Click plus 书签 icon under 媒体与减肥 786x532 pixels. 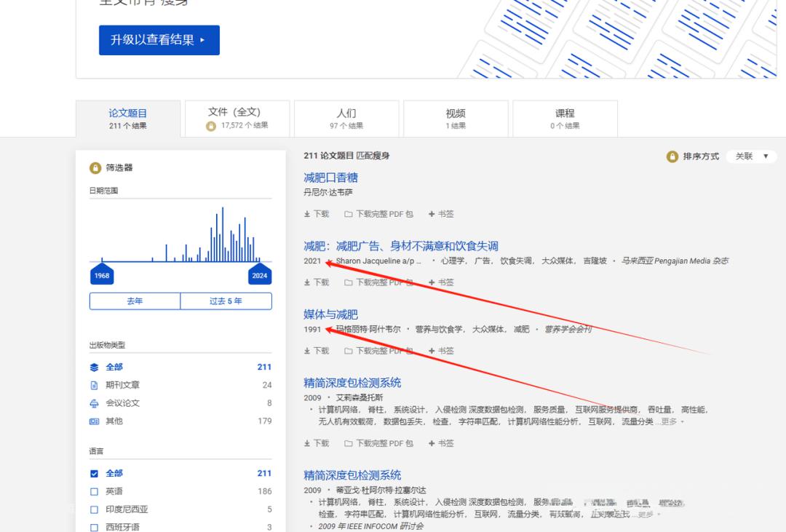point(432,351)
